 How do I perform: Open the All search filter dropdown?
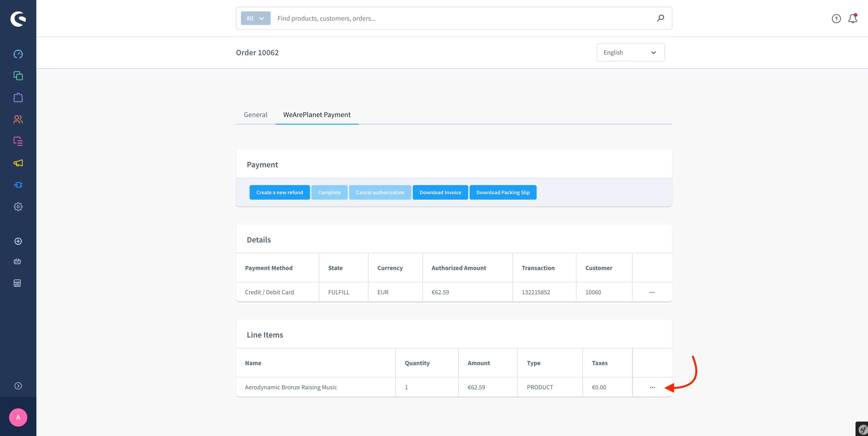[255, 18]
